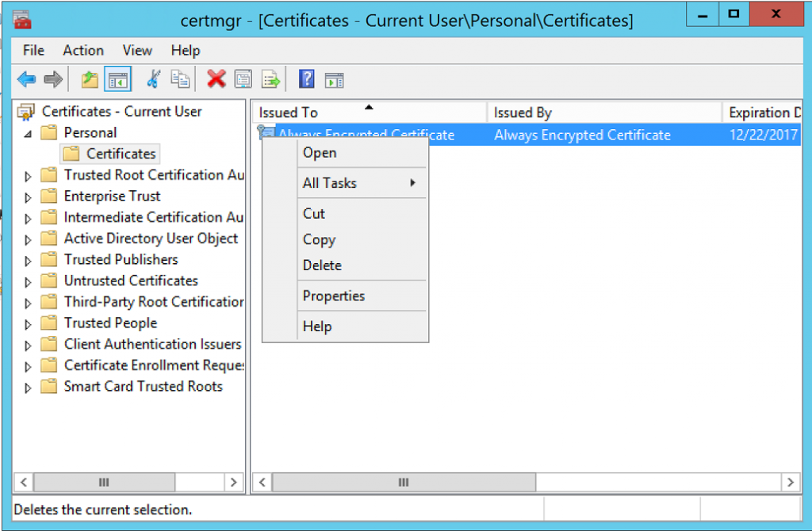Maximize the certmgr window
This screenshot has height=531, width=812.
pos(733,14)
